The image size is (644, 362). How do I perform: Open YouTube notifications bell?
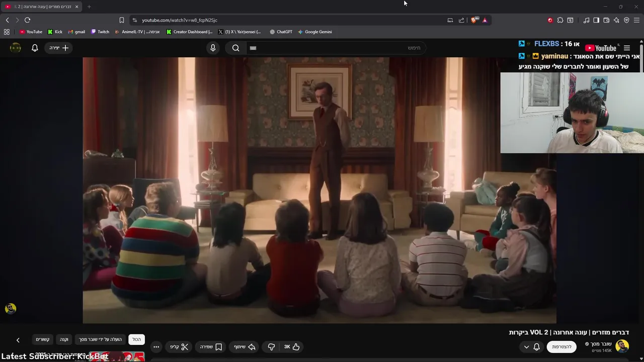35,48
